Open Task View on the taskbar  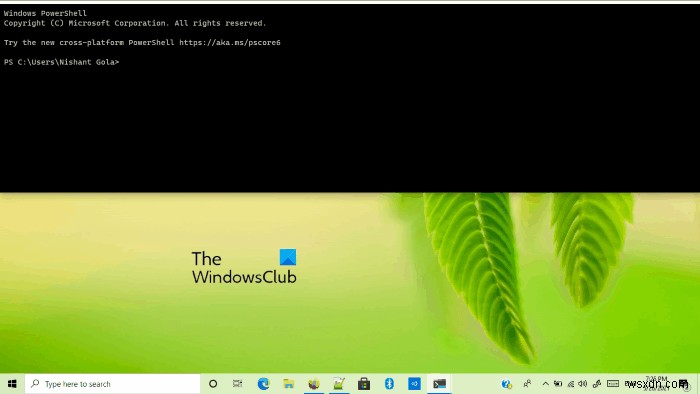tap(238, 384)
